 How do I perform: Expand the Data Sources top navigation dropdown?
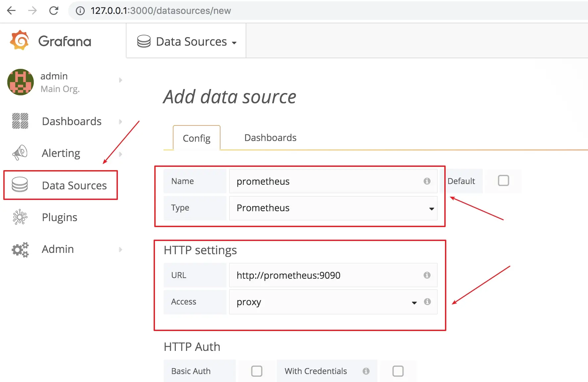(187, 42)
